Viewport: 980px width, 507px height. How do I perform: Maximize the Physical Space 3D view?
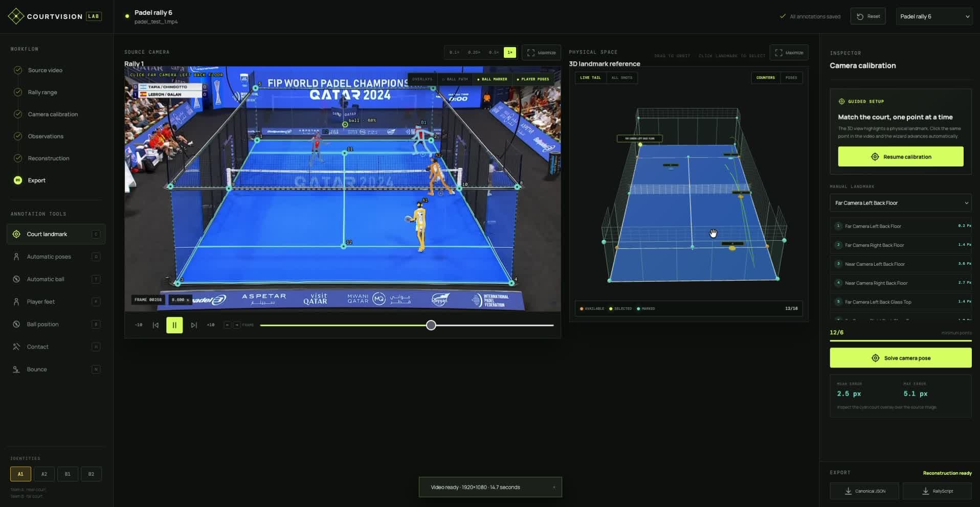[789, 53]
